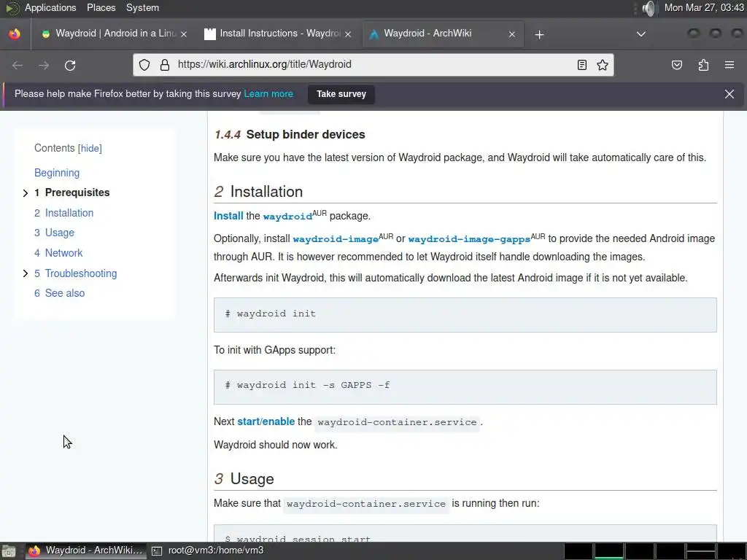Jump to 6 See also in contents

click(60, 293)
